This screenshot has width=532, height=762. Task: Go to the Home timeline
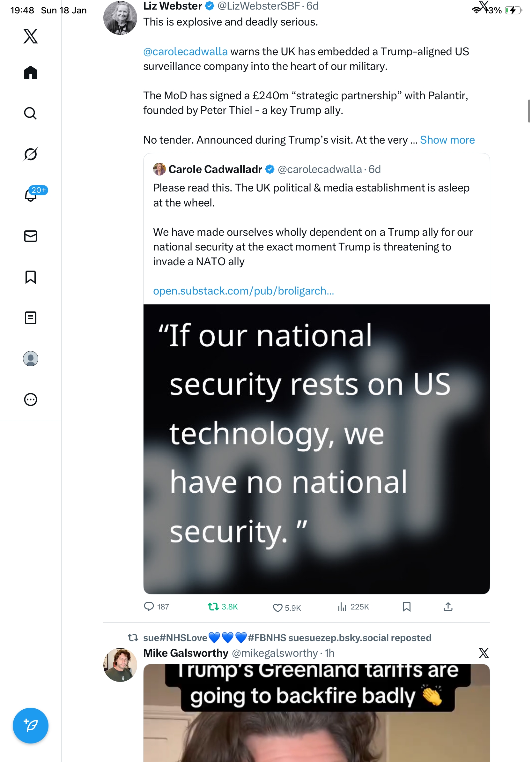(31, 73)
